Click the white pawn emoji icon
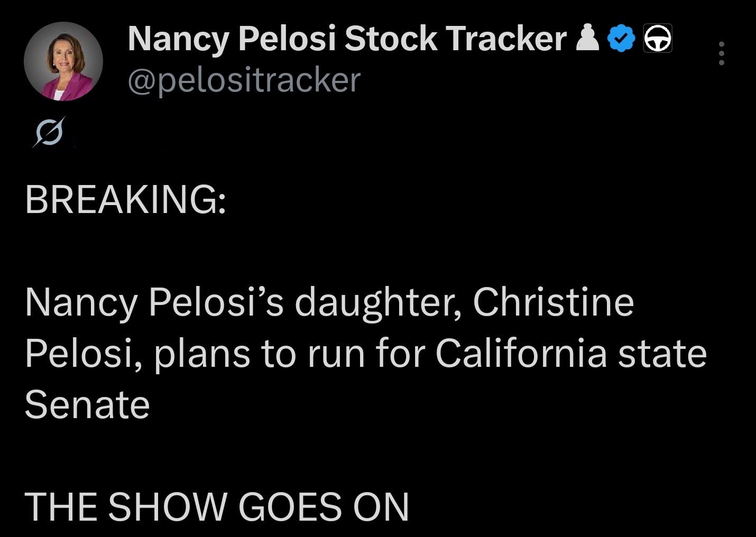 pyautogui.click(x=587, y=38)
